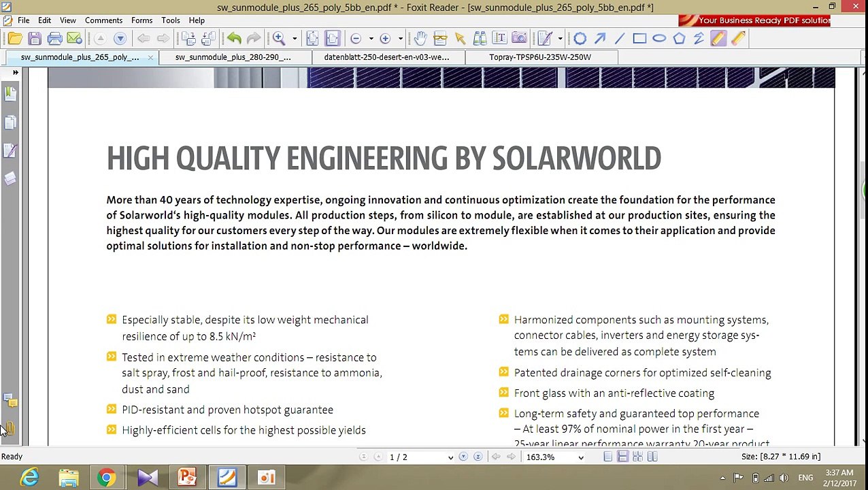Close the sw_sunmodule_plus_265_poly tab

(x=150, y=58)
